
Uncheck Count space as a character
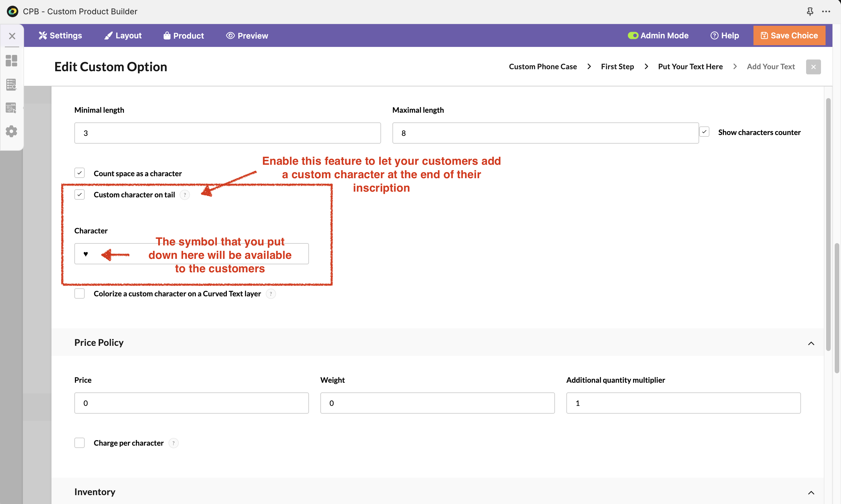pyautogui.click(x=80, y=173)
